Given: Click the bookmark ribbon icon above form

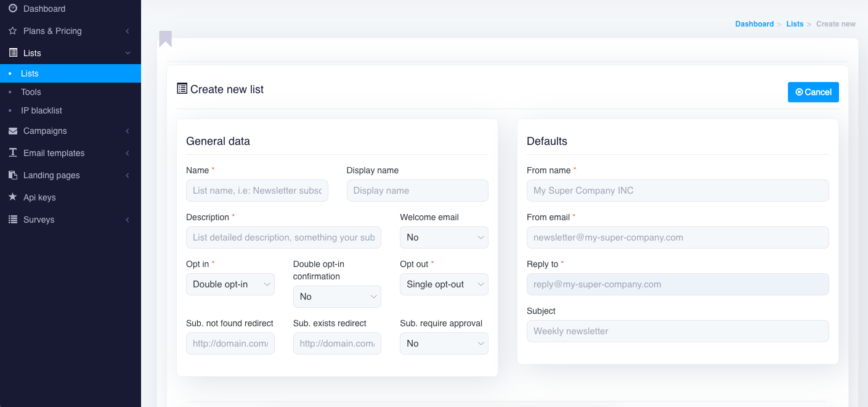Looking at the screenshot, I should tap(165, 39).
